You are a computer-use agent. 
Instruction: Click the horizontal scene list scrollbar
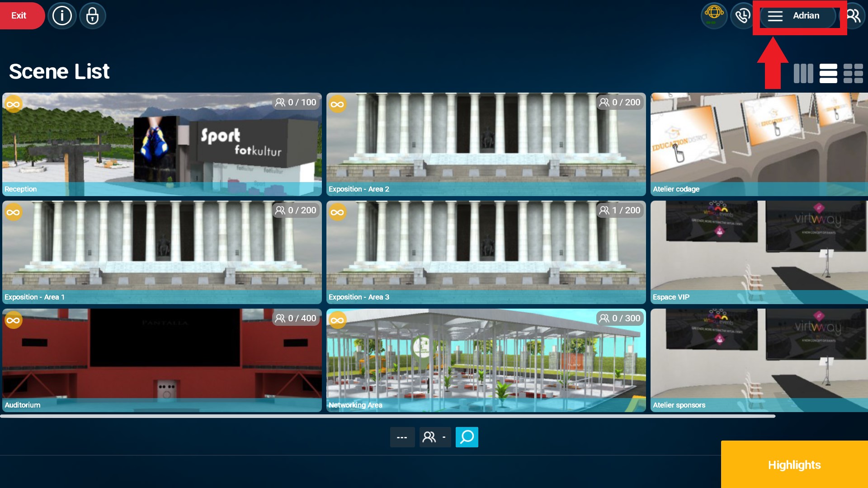(x=388, y=416)
